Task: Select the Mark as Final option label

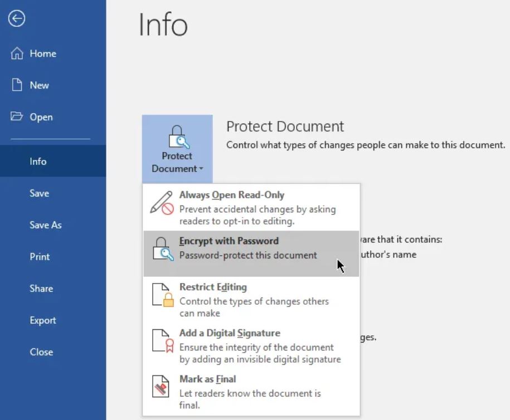Action: coord(207,379)
